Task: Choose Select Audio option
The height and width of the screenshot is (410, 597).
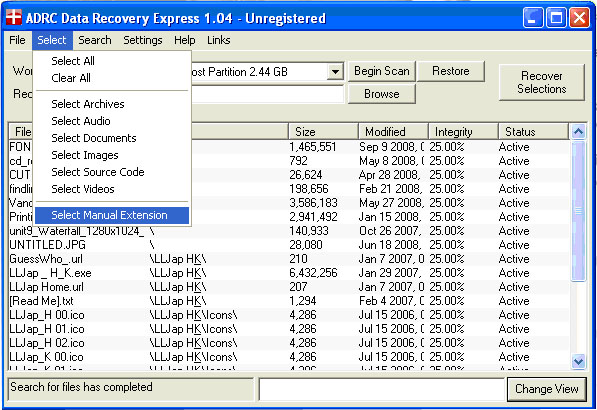Action: point(112,121)
